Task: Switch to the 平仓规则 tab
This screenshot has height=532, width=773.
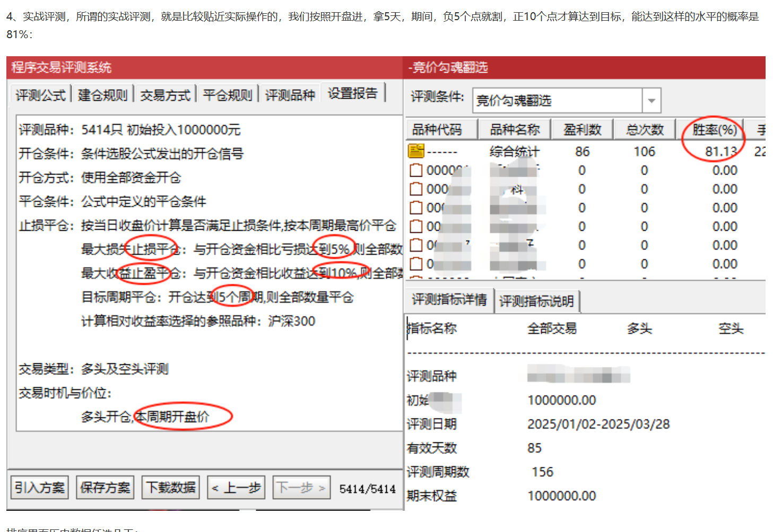Action: 227,94
